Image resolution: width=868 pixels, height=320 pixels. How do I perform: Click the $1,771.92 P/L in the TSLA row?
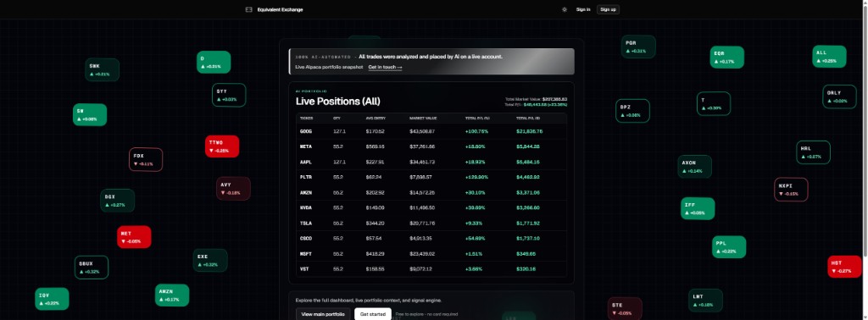(x=528, y=223)
